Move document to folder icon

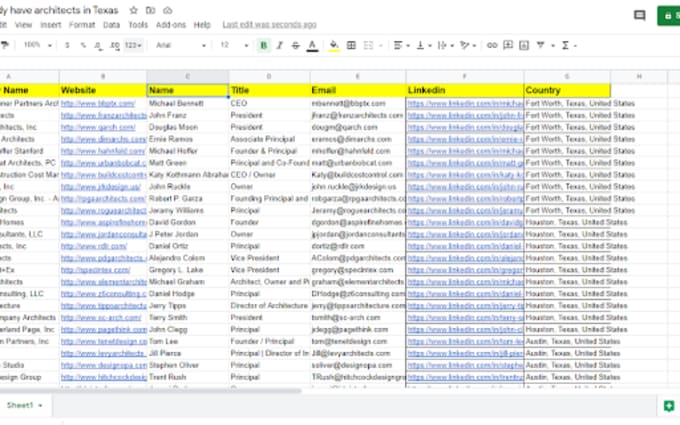150,10
